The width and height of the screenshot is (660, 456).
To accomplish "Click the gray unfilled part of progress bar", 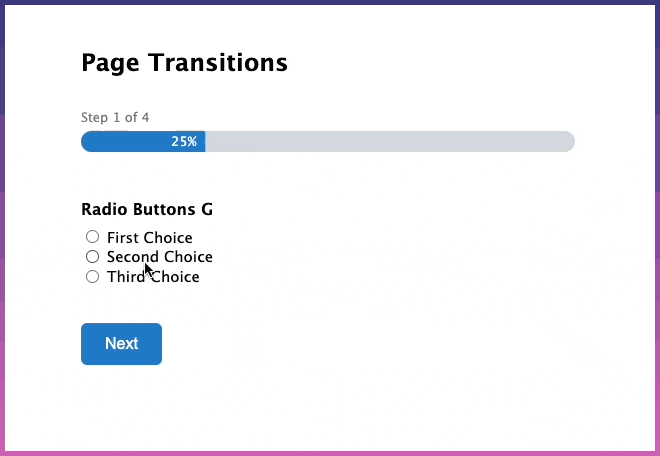I will tap(390, 142).
